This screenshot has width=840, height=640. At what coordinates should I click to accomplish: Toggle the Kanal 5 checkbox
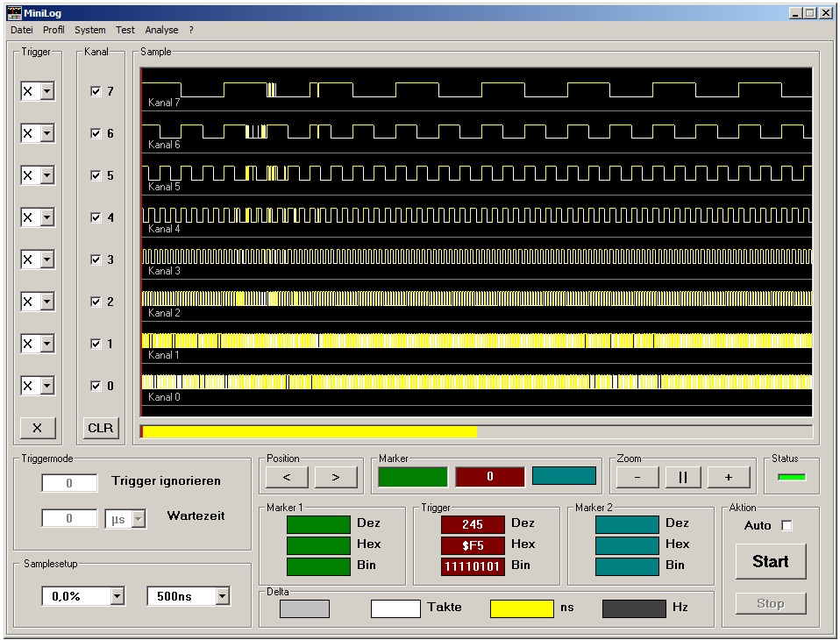pos(96,175)
